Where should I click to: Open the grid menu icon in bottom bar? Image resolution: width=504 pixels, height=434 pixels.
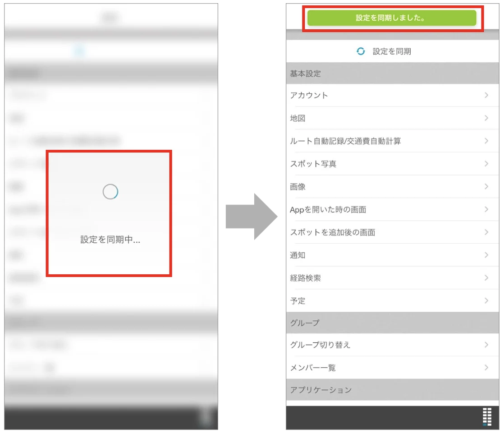coord(487,417)
